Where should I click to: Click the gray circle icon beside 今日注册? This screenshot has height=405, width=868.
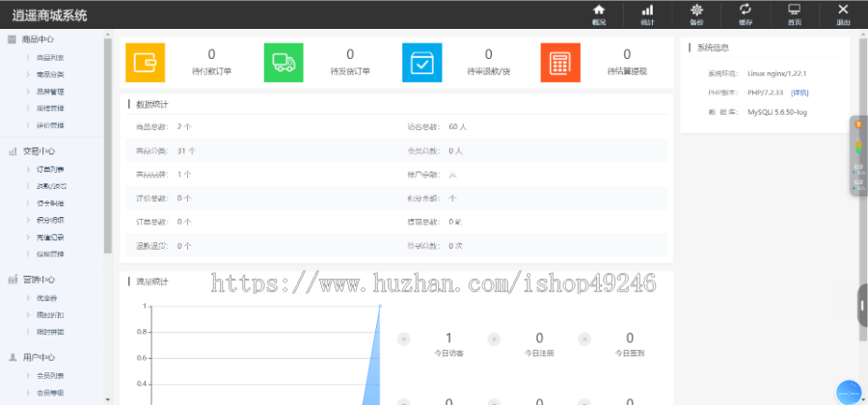click(x=494, y=339)
